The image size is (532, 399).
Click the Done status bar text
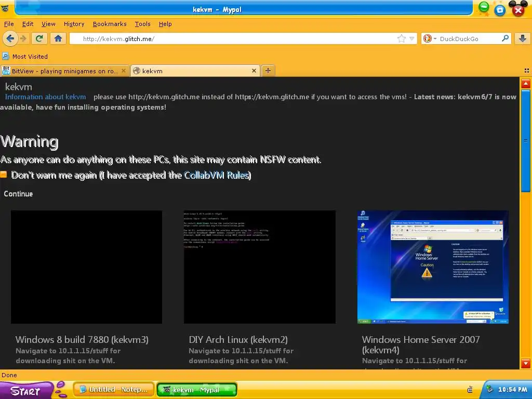click(x=9, y=375)
